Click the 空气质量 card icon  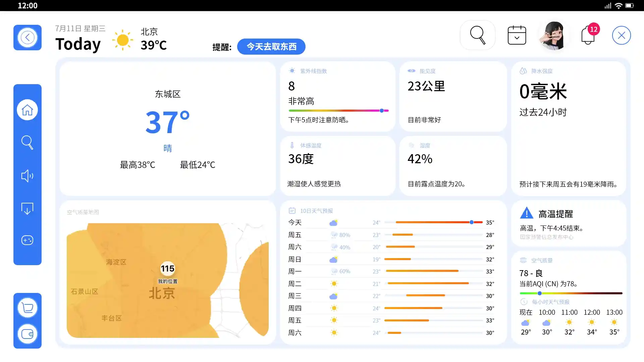point(523,260)
